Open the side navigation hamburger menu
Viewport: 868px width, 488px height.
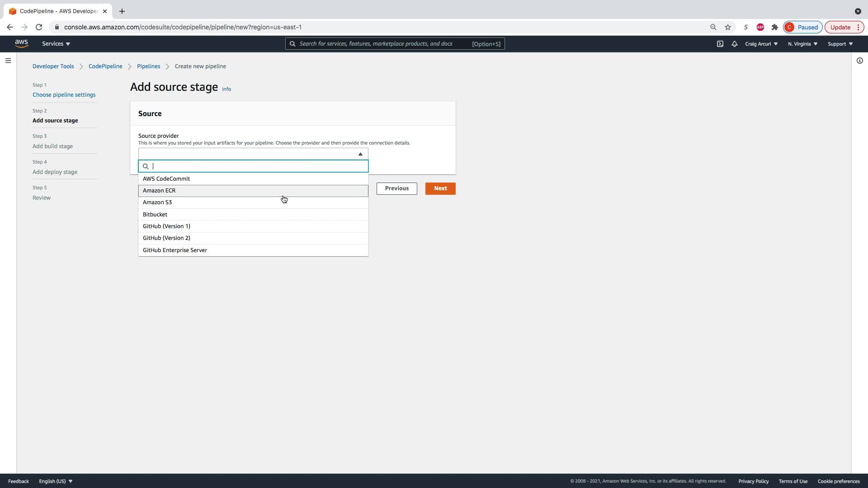tap(8, 61)
